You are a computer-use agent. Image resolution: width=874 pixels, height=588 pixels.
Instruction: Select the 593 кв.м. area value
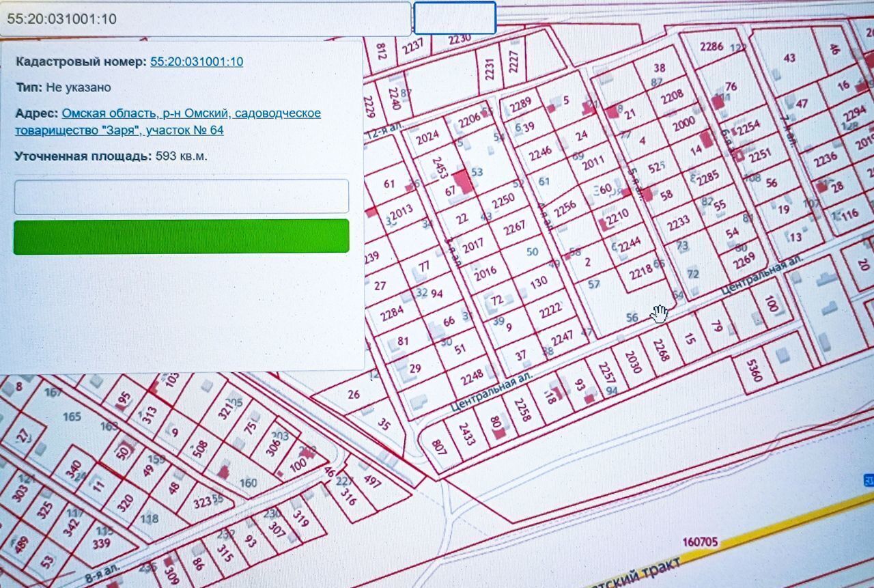(x=182, y=156)
